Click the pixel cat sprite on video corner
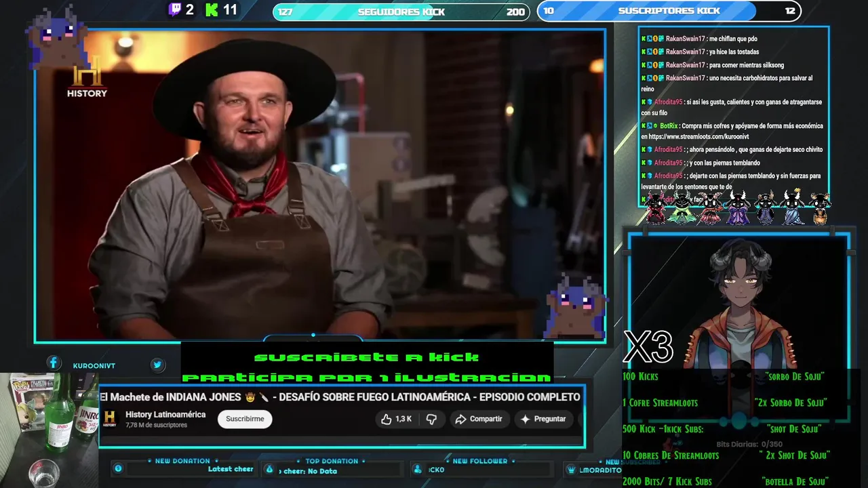The width and height of the screenshot is (868, 488). (x=575, y=306)
